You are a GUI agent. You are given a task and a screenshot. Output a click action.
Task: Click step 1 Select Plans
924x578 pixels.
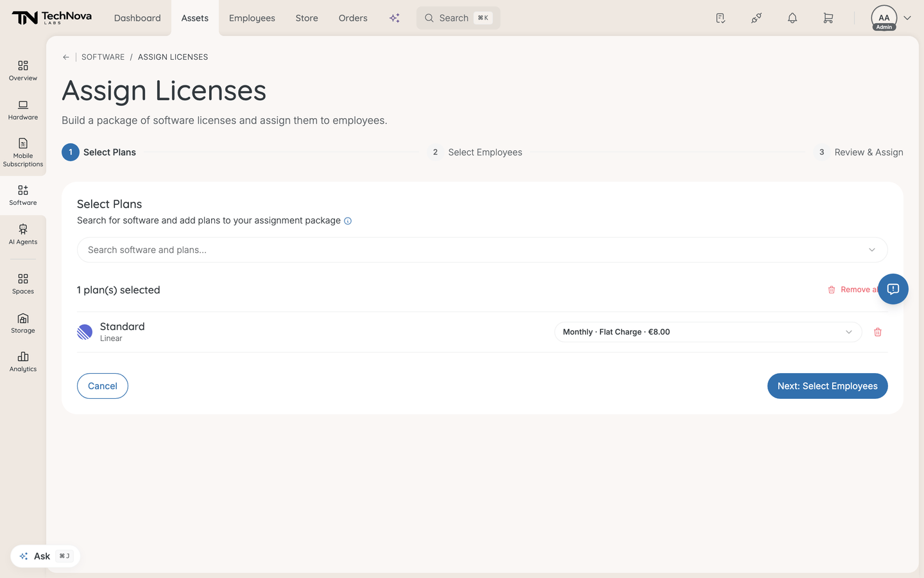point(99,152)
